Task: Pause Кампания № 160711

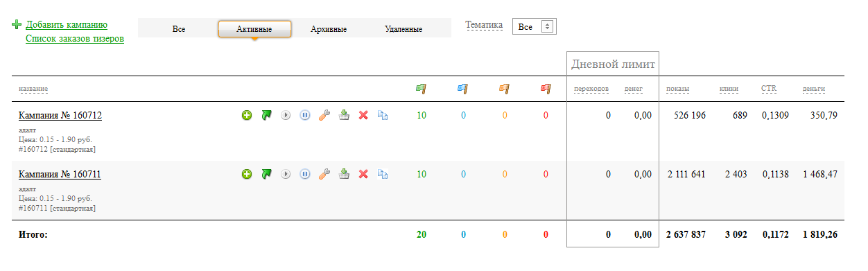Action: [x=305, y=174]
